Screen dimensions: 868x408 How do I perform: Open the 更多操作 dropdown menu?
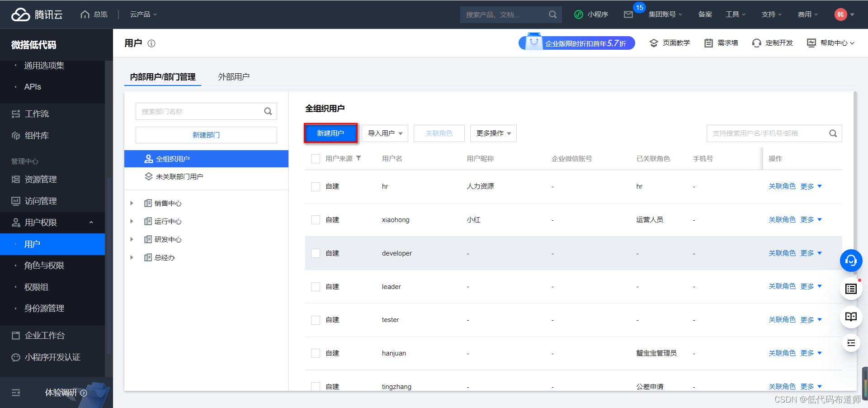tap(493, 133)
